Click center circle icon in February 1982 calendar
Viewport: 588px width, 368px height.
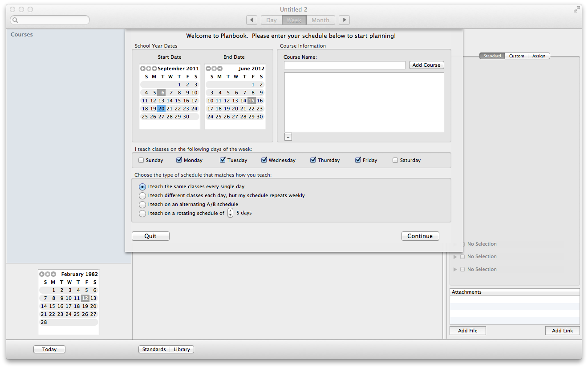tap(48, 274)
